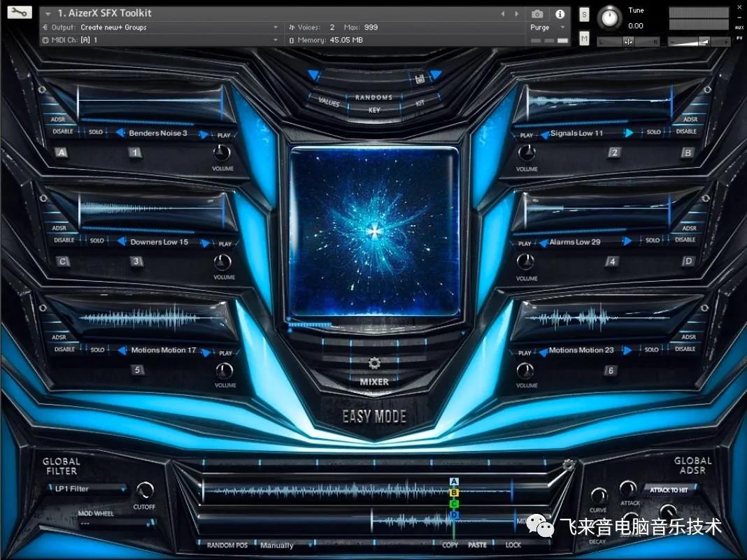Viewport: 747px width, 560px height.
Task: Adjust the Tune knob
Action: point(609,18)
